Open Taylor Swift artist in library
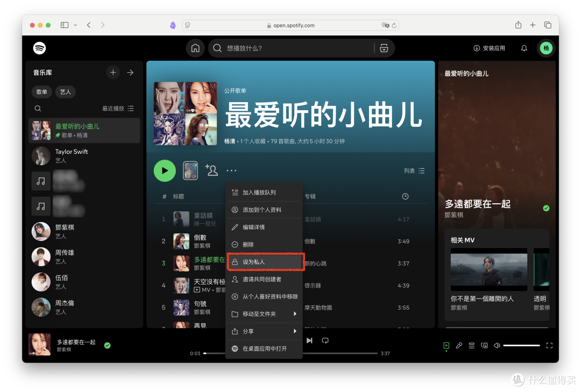Viewport: 581px width, 392px height. pyautogui.click(x=84, y=155)
